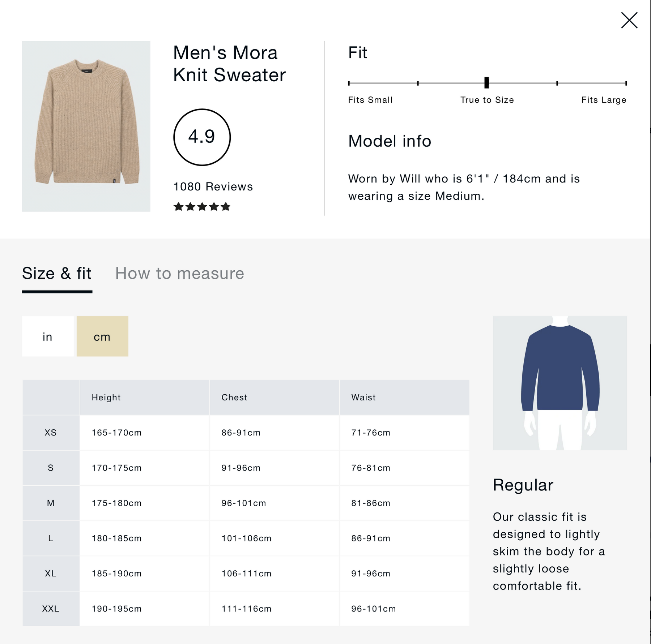Click the beige sweater product thumbnail
This screenshot has width=651, height=644.
point(86,126)
